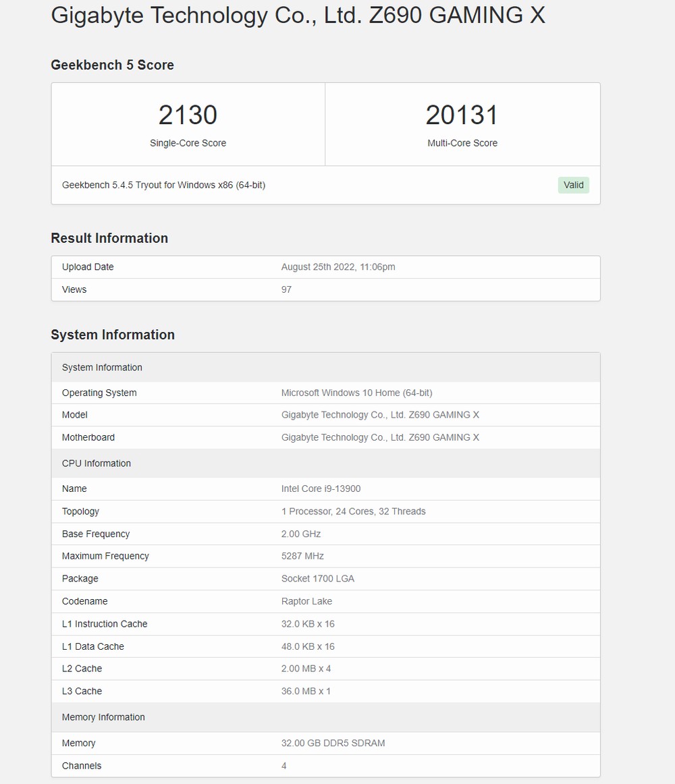Click the 5287 MHz value

302,556
